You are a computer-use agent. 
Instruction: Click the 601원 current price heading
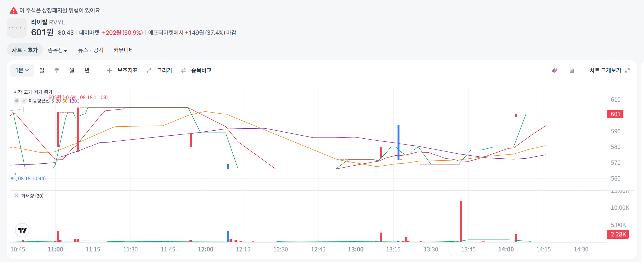(42, 32)
